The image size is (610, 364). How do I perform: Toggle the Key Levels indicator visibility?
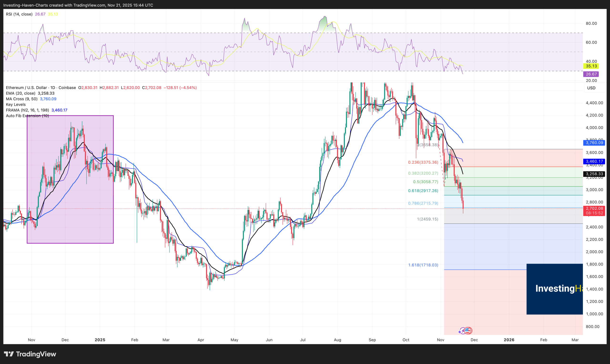coord(15,105)
